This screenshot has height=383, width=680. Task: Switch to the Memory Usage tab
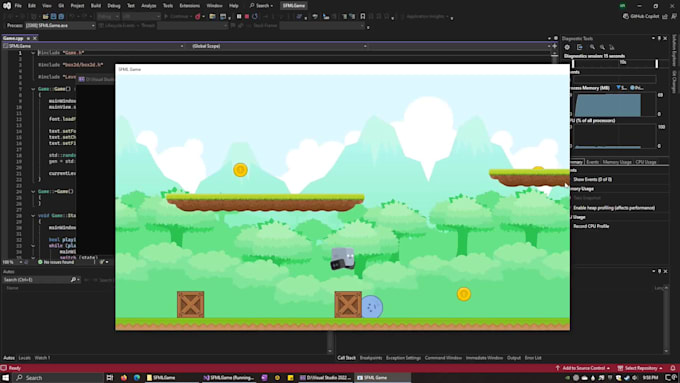click(x=617, y=162)
